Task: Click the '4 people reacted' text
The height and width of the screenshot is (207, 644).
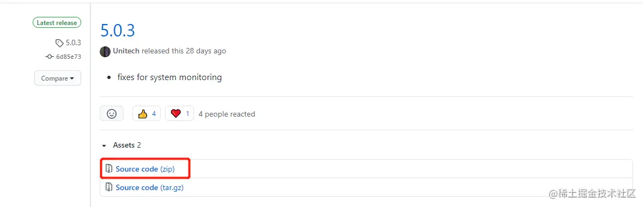Action: tap(227, 114)
